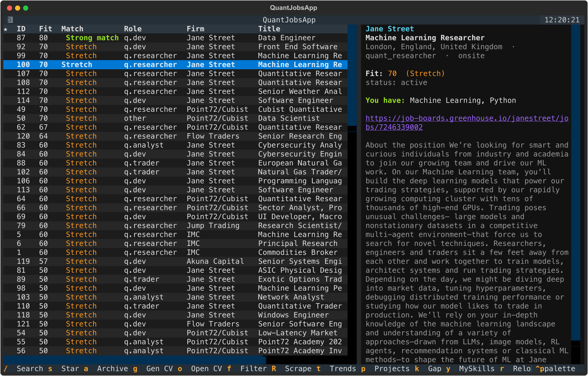Select row 56 Point72 Academy Inv
This screenshot has height=376, width=588.
coord(175,351)
